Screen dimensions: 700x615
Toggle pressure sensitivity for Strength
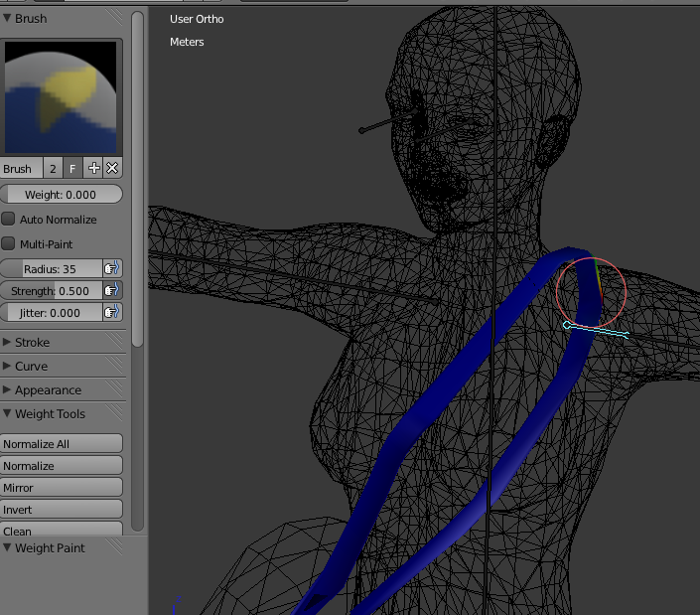click(112, 291)
